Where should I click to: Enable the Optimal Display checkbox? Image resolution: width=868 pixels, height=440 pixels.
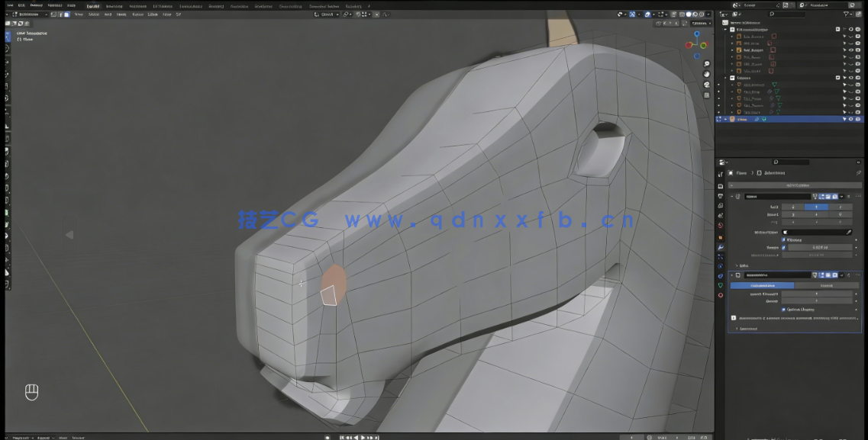click(x=782, y=309)
